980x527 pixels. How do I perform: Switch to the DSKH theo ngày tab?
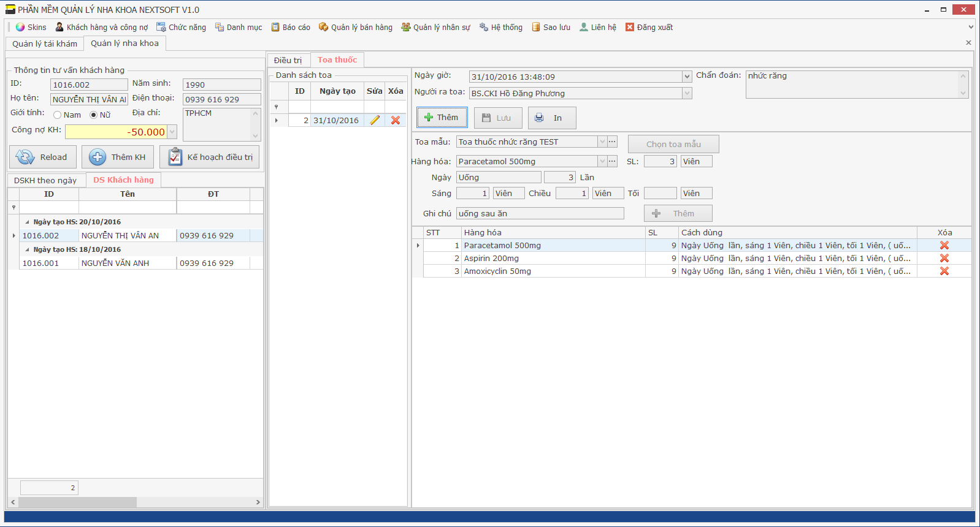point(45,180)
